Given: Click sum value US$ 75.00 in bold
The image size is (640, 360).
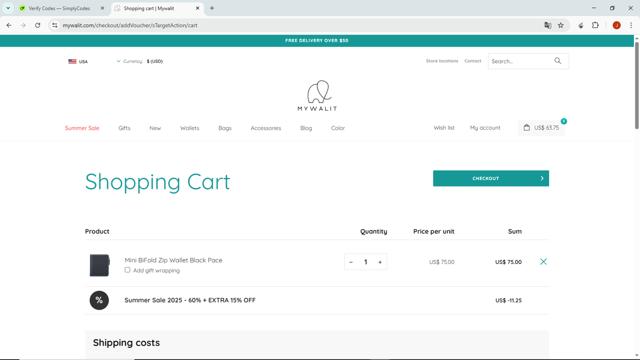Looking at the screenshot, I should [508, 262].
